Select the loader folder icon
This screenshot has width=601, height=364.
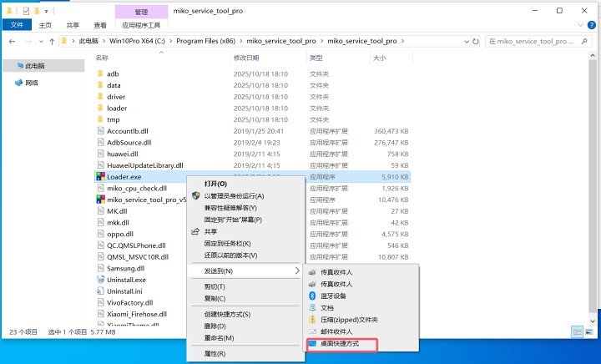[100, 108]
